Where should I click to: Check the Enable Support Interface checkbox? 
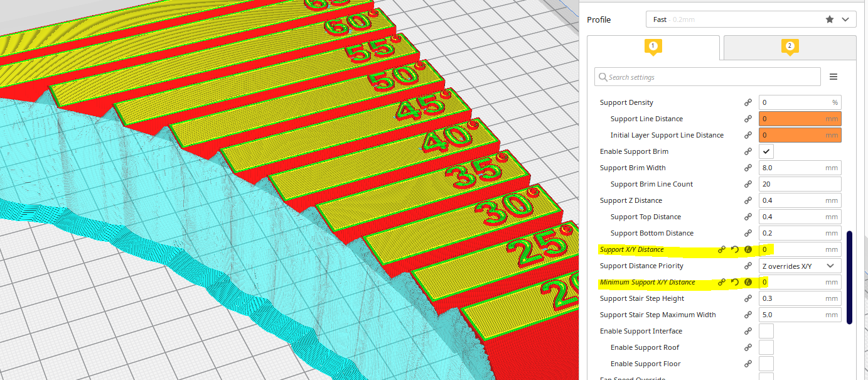tap(766, 331)
